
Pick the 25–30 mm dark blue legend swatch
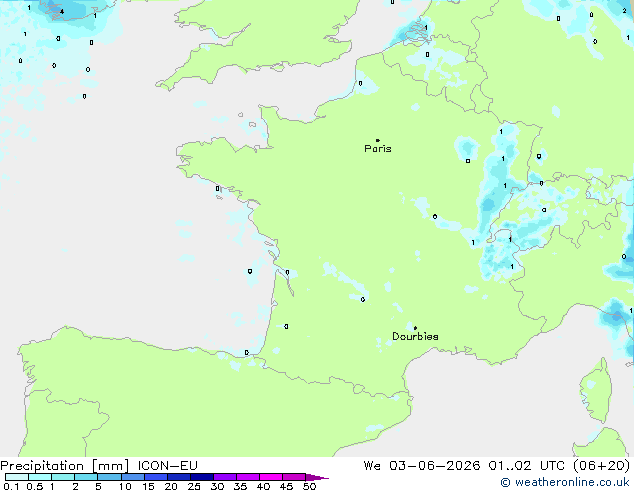coord(202,477)
